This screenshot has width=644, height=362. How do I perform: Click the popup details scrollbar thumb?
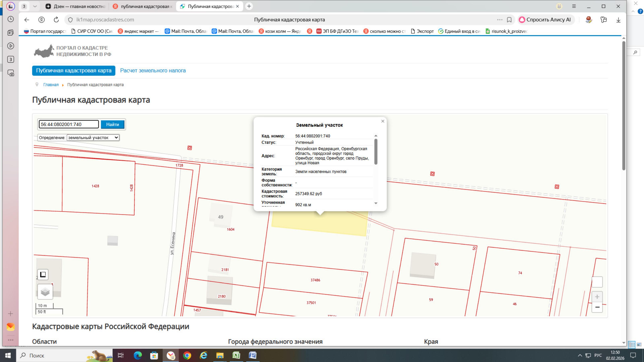(x=376, y=152)
